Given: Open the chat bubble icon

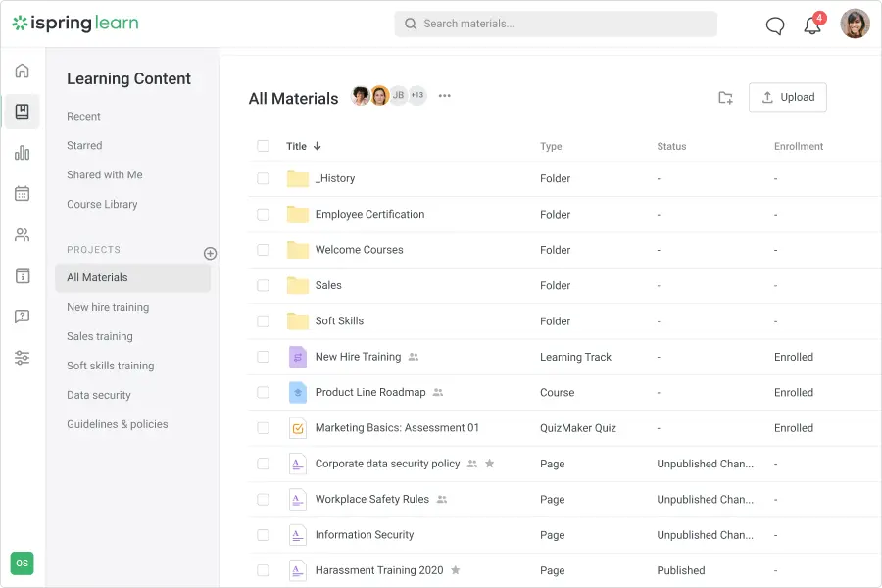Looking at the screenshot, I should [x=774, y=25].
